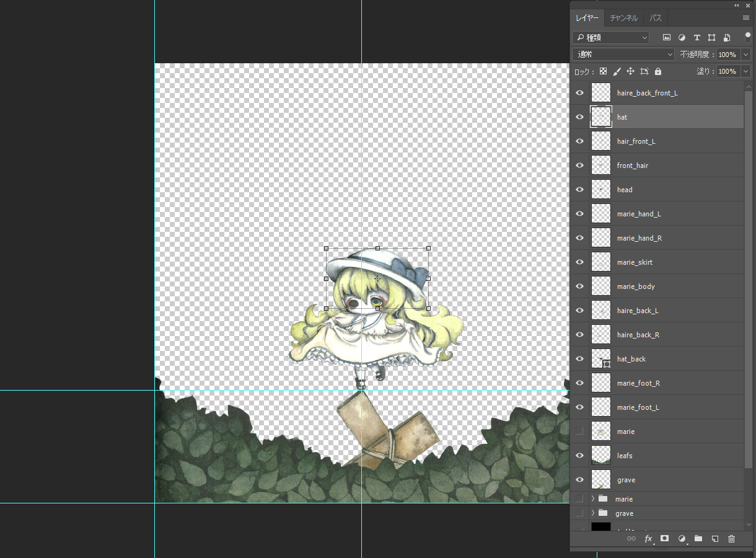
Task: Filter layers by shape layers icon
Action: [x=711, y=37]
